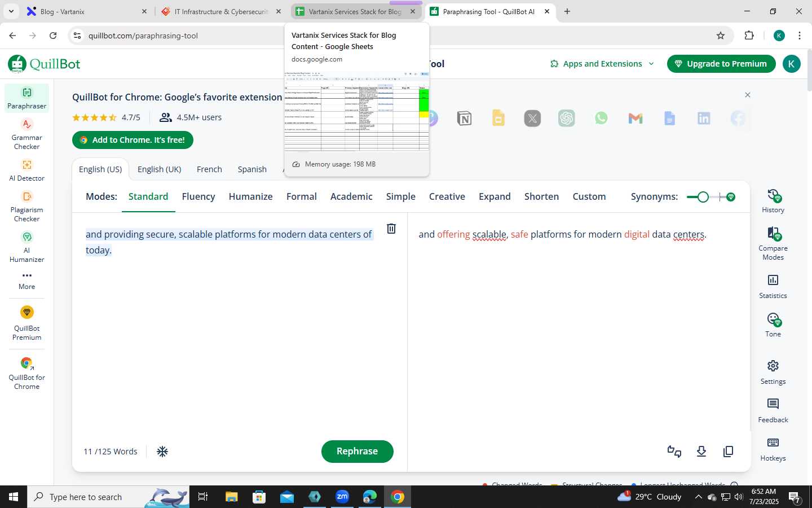Reload the current page
This screenshot has width=812, height=508.
tap(53, 36)
